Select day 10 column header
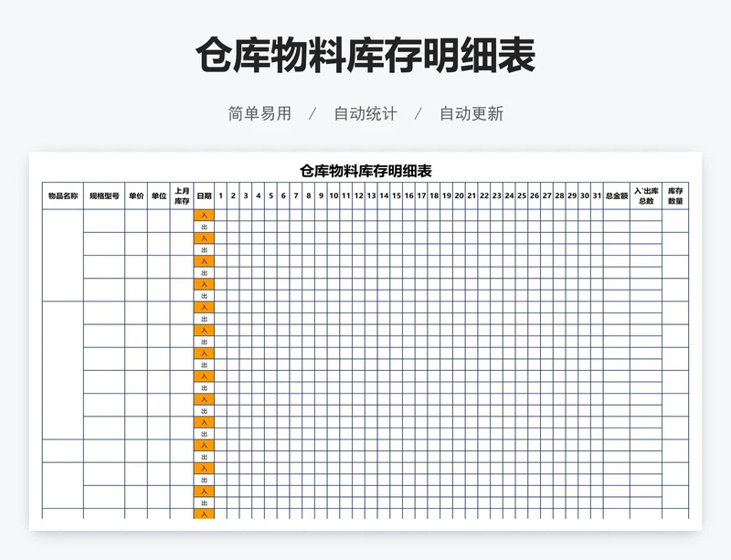Viewport: 731px width, 560px height. (334, 195)
